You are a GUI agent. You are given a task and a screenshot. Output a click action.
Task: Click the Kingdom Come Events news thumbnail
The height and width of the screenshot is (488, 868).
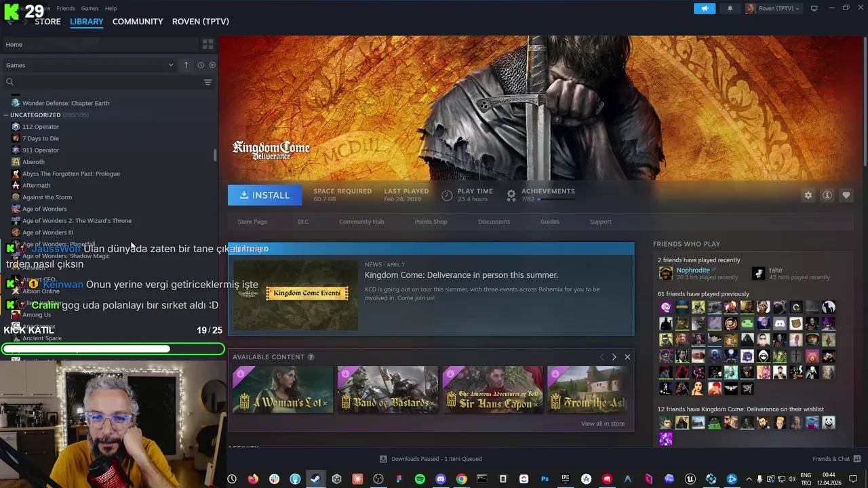(296, 295)
